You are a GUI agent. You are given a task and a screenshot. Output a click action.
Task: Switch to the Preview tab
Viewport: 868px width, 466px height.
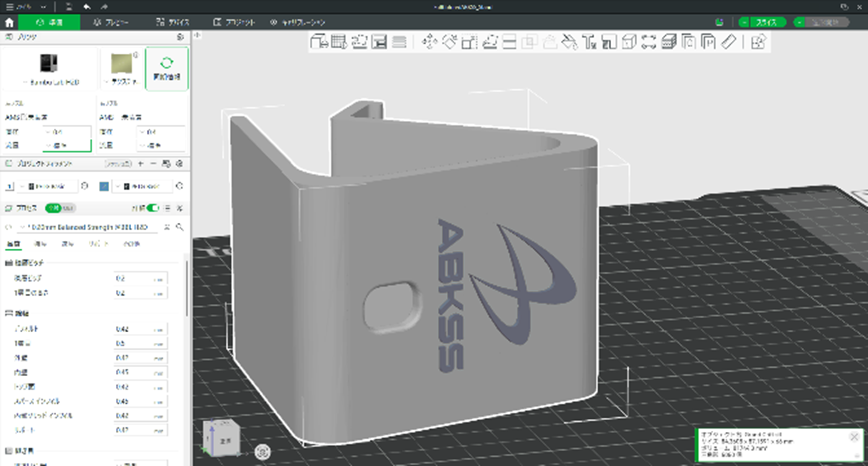pyautogui.click(x=111, y=22)
